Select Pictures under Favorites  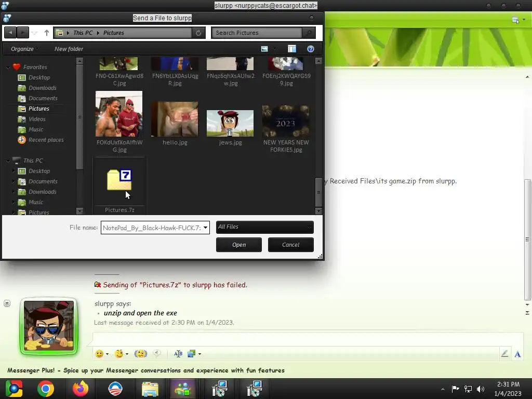coord(34,109)
